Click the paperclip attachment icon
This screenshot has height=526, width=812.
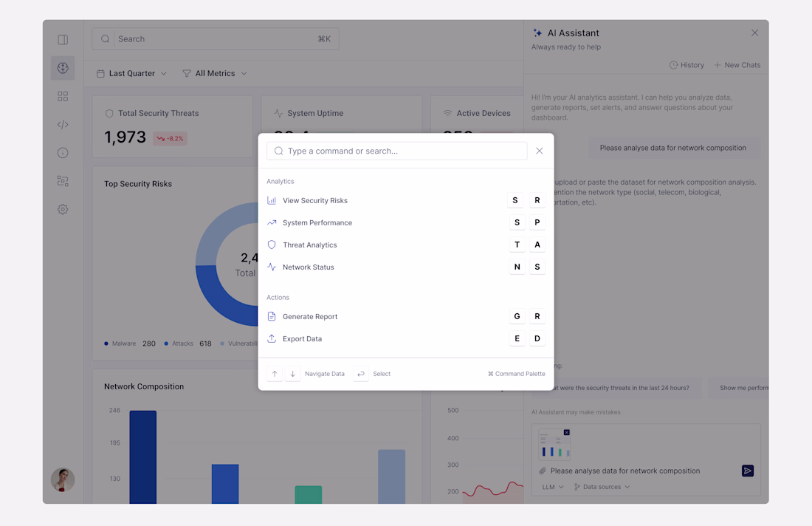coord(543,471)
